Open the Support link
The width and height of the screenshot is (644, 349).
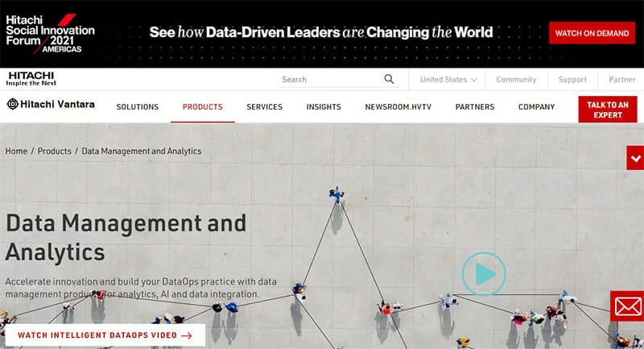[572, 79]
